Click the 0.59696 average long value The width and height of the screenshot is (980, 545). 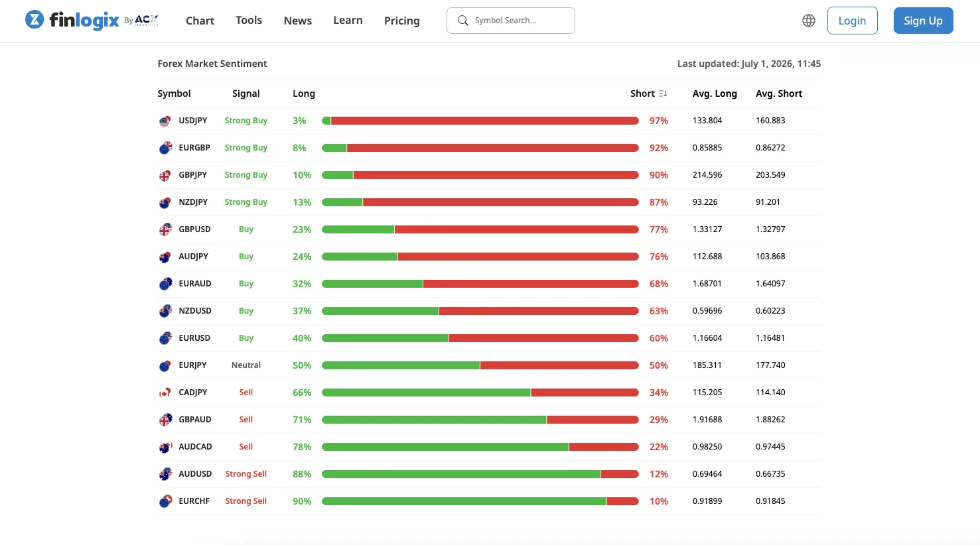[707, 311]
